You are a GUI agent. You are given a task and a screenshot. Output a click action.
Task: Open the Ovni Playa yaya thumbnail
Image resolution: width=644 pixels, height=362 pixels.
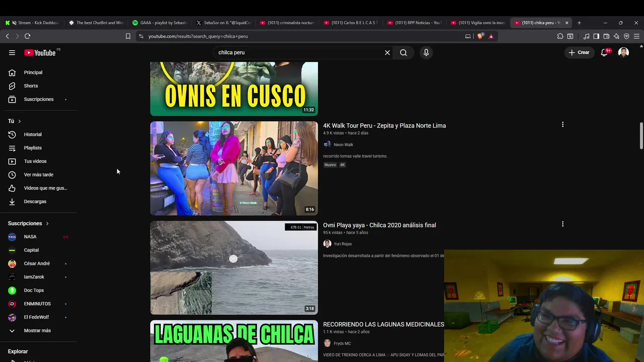tap(234, 268)
